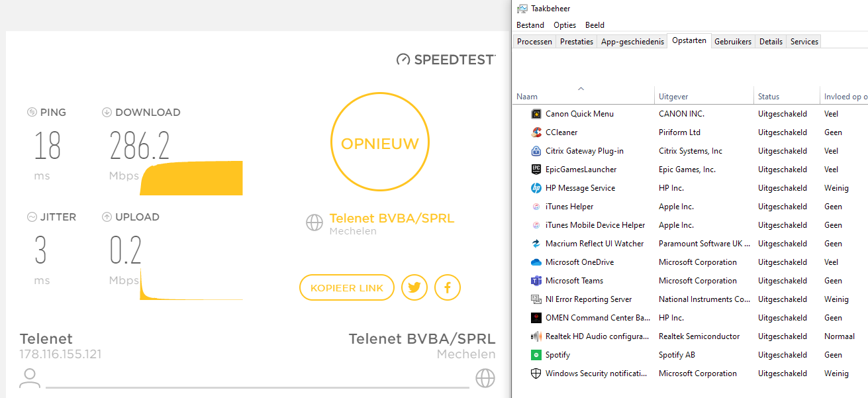Viewport: 868px width, 398px height.
Task: Click the globe icon at server end
Action: point(485,378)
